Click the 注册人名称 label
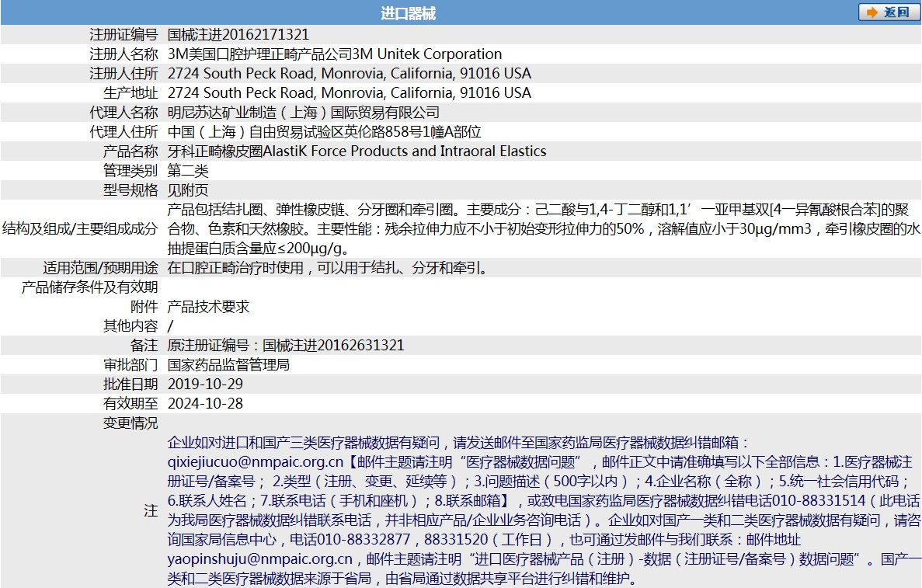Image resolution: width=922 pixels, height=588 pixels. click(124, 54)
